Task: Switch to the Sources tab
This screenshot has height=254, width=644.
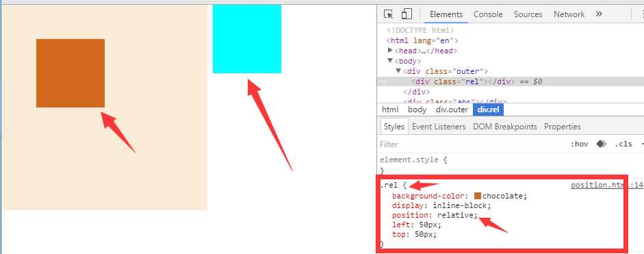Action: point(528,14)
